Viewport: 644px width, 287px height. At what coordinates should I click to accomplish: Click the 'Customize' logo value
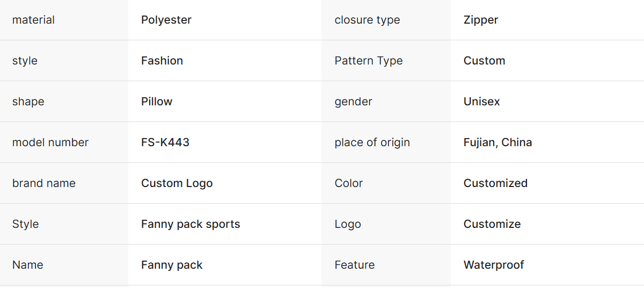coord(492,224)
